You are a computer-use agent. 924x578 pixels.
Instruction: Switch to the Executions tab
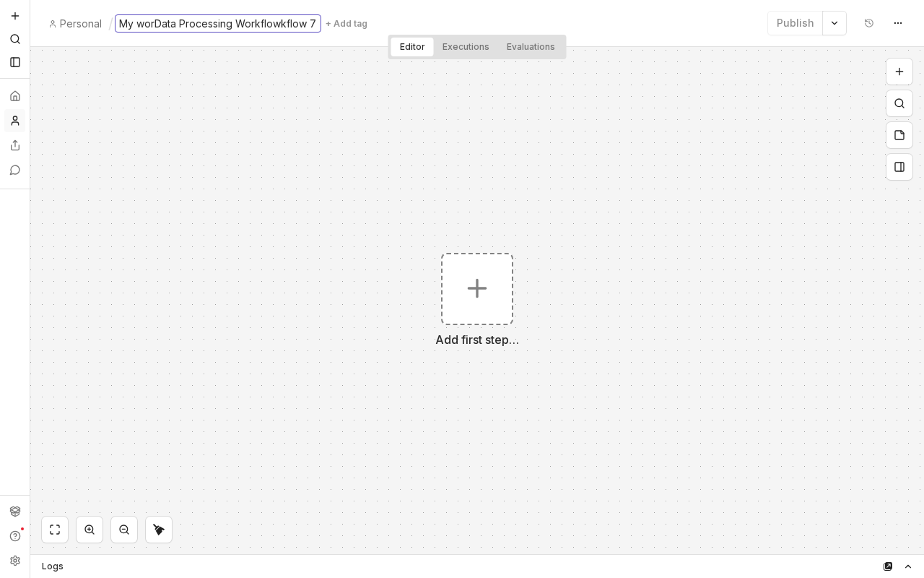pyautogui.click(x=466, y=47)
